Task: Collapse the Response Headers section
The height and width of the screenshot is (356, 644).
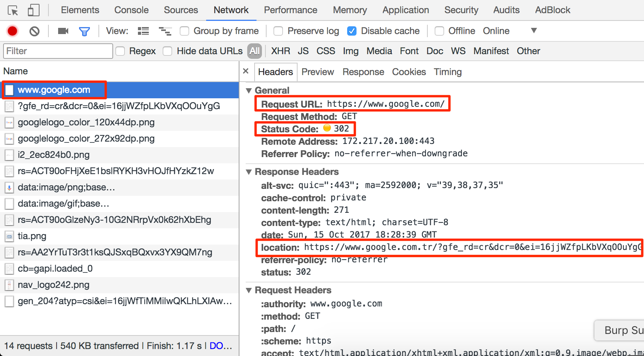Action: coord(249,172)
